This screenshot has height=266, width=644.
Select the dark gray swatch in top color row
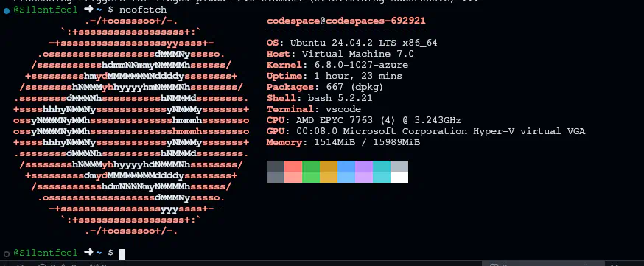coord(276,167)
